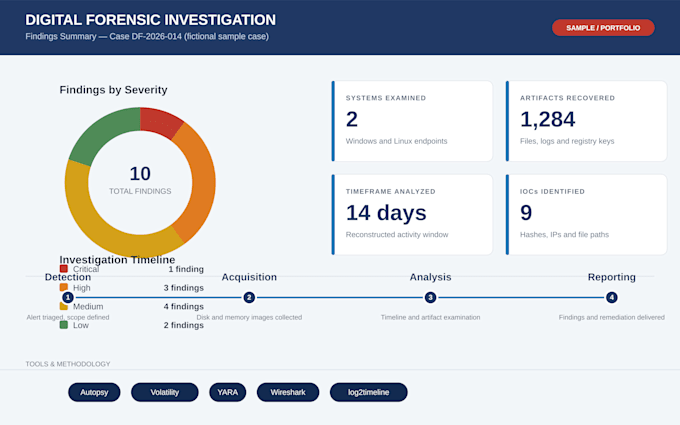Select timeline step 4 Reporting marker
The width and height of the screenshot is (680, 425).
(611, 298)
